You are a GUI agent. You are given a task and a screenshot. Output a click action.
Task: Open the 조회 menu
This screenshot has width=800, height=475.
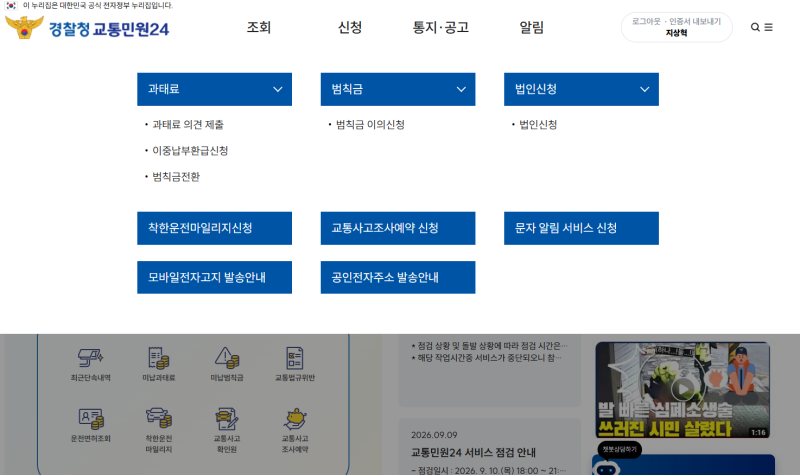pyautogui.click(x=259, y=27)
